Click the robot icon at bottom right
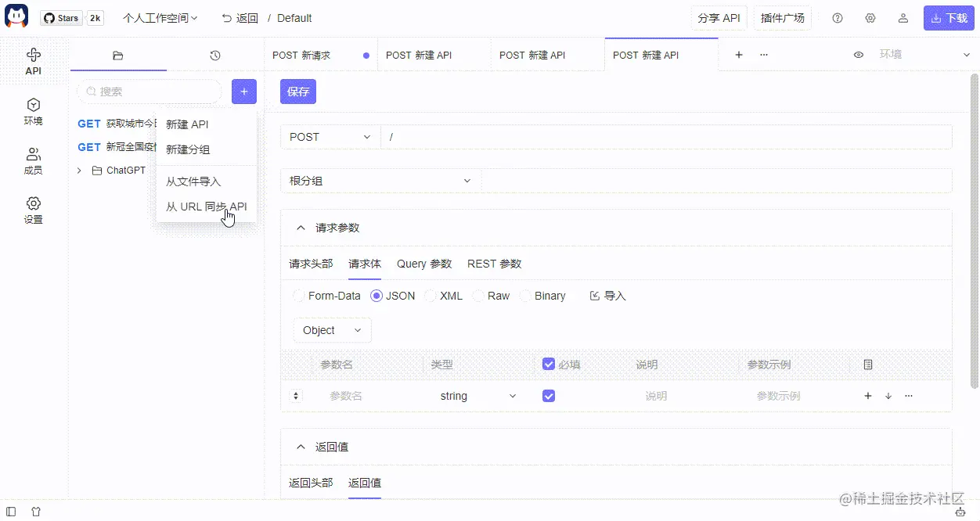Image resolution: width=980 pixels, height=521 pixels. point(960,512)
